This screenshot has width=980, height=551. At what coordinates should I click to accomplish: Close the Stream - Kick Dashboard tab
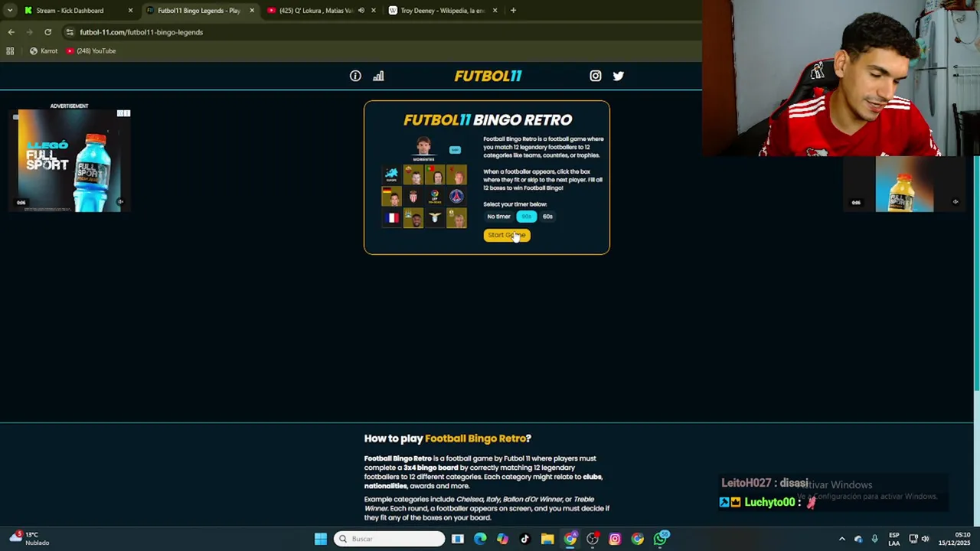tap(130, 11)
